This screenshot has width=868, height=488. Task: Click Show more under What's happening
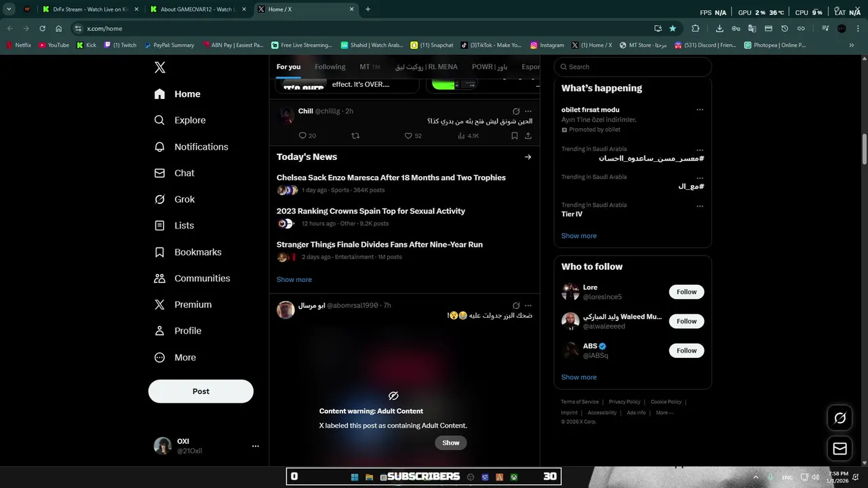pyautogui.click(x=579, y=236)
